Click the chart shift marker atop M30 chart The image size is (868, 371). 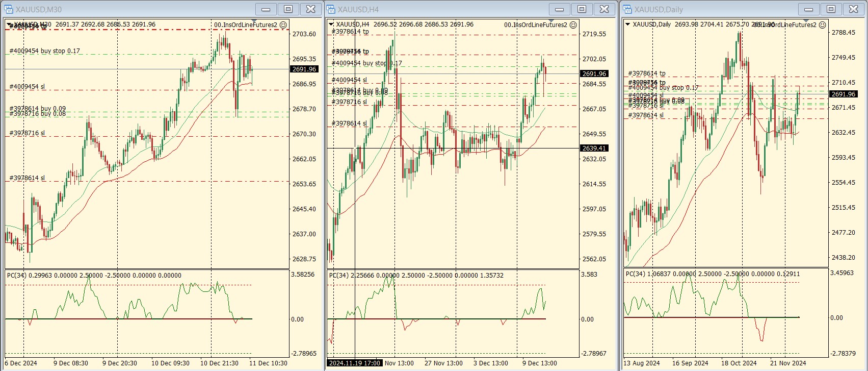pos(254,21)
